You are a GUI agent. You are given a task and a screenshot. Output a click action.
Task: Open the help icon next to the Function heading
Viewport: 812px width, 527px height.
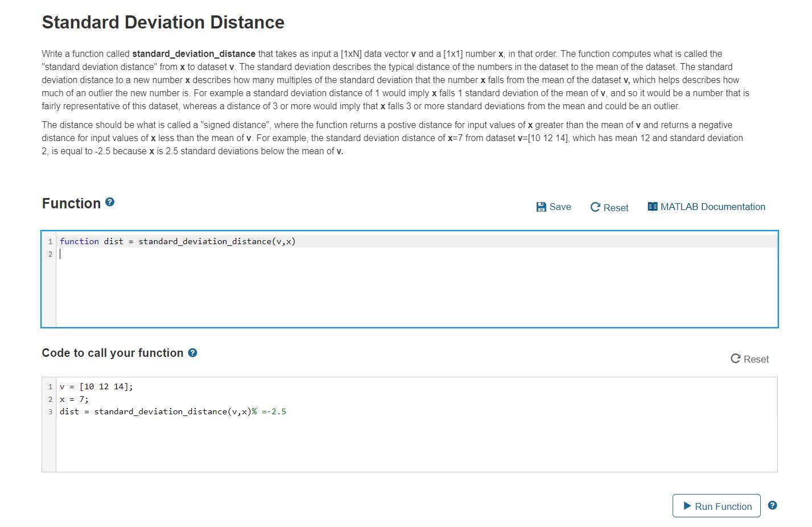pyautogui.click(x=109, y=202)
